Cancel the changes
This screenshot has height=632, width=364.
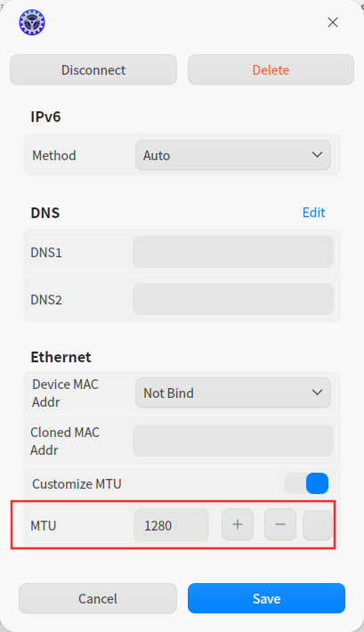98,598
